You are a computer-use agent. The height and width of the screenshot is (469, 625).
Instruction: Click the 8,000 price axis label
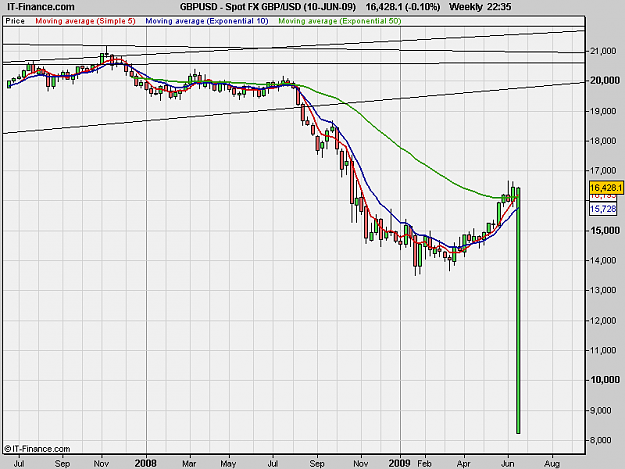[x=600, y=440]
